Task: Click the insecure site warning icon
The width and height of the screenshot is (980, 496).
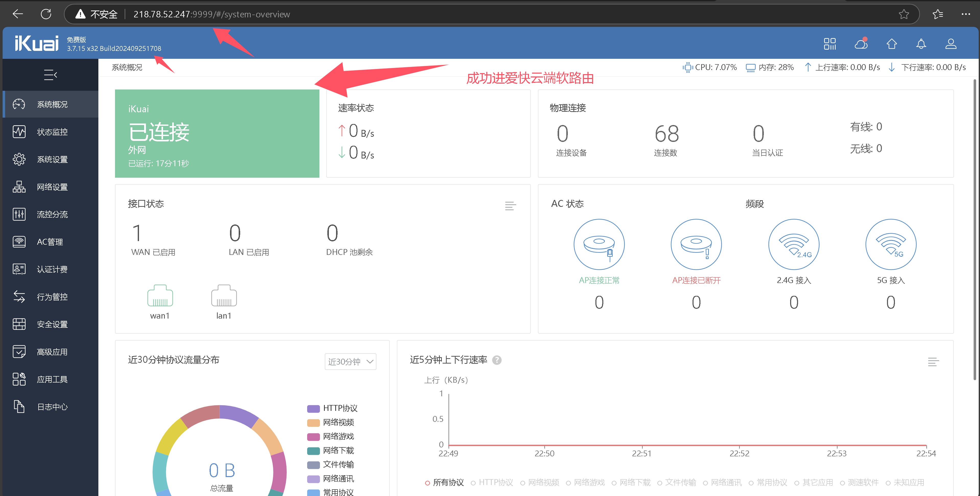Action: click(x=80, y=15)
